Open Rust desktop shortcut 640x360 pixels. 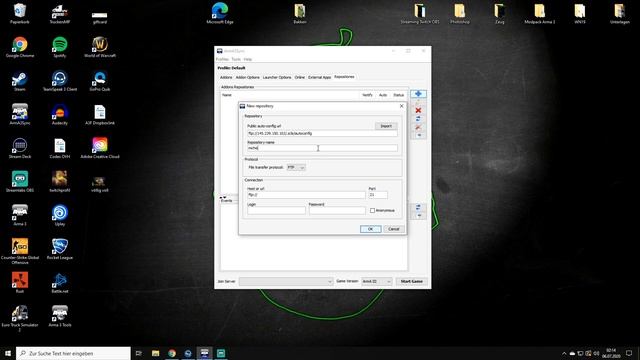coord(20,282)
